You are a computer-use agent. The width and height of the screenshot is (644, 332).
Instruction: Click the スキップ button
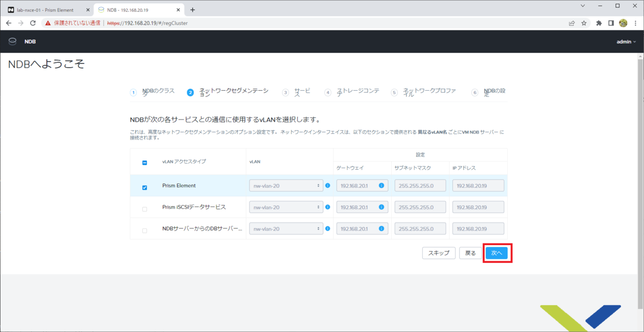tap(438, 253)
